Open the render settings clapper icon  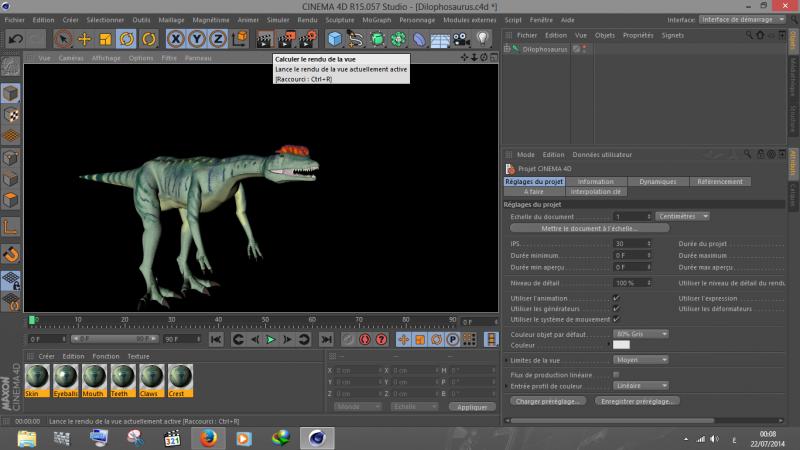click(x=308, y=39)
